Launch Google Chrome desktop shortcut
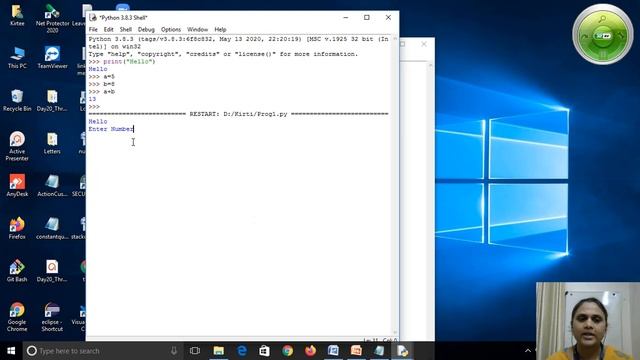This screenshot has width=640, height=360. click(17, 317)
